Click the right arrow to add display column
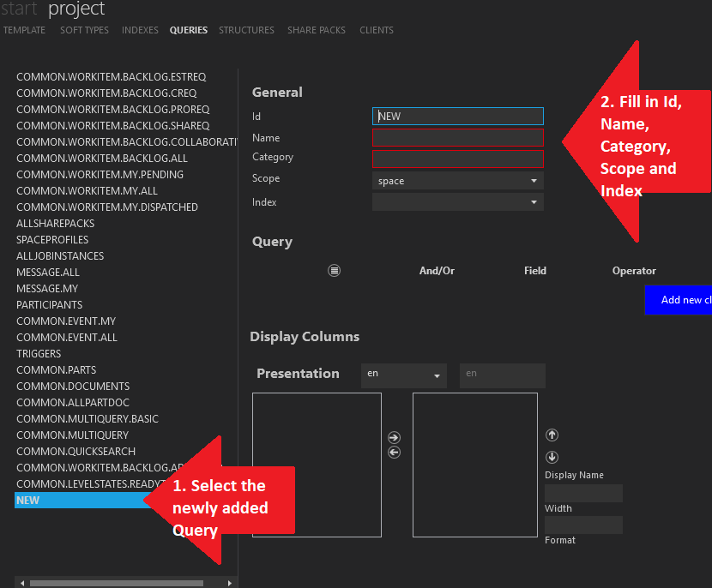The image size is (712, 588). coord(394,436)
